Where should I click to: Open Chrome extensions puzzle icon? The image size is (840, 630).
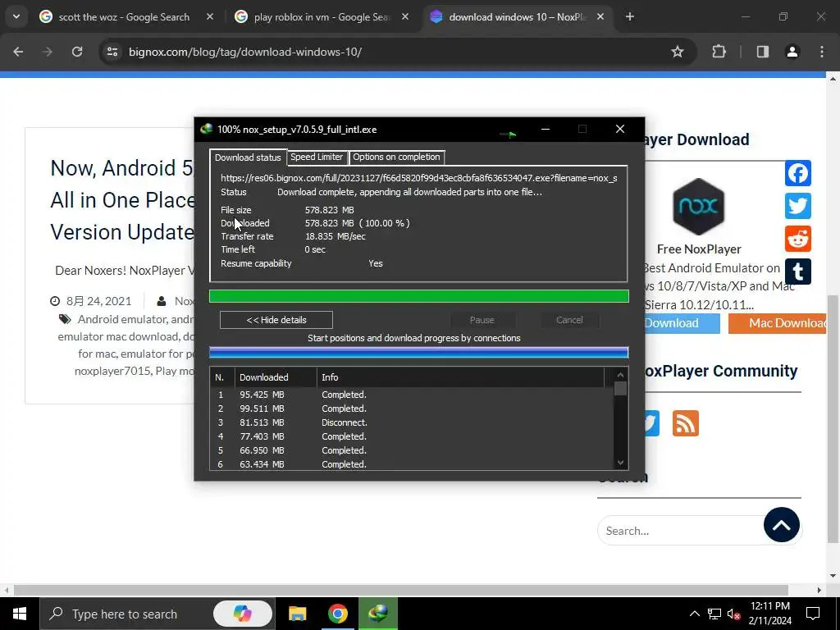719,52
